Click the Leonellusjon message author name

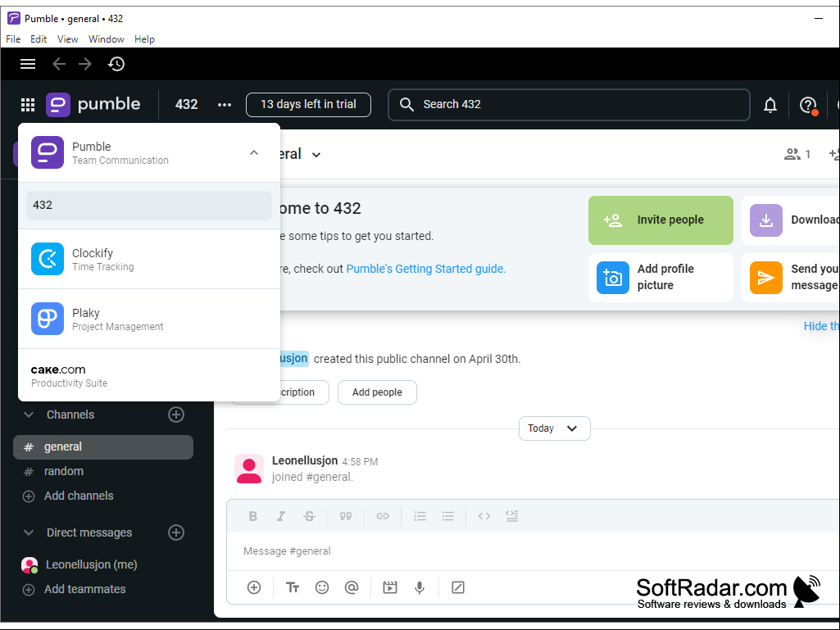pos(305,460)
